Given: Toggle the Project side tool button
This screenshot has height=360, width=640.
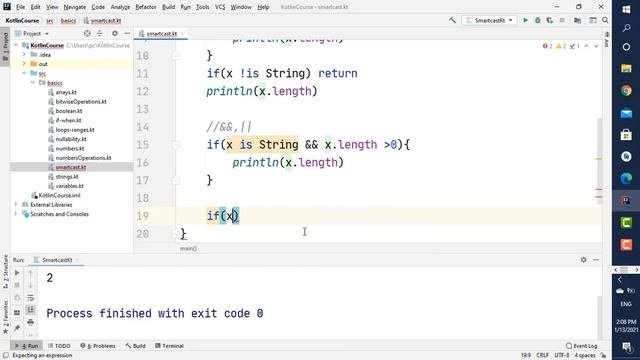Looking at the screenshot, I should coord(5,46).
